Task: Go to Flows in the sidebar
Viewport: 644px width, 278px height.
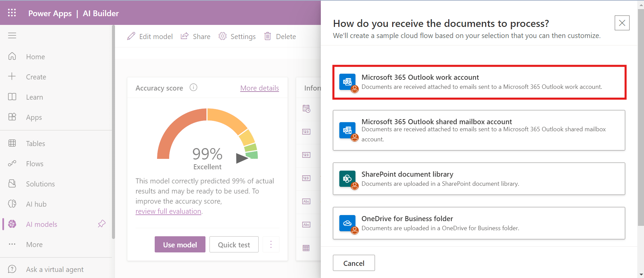Action: (35, 164)
